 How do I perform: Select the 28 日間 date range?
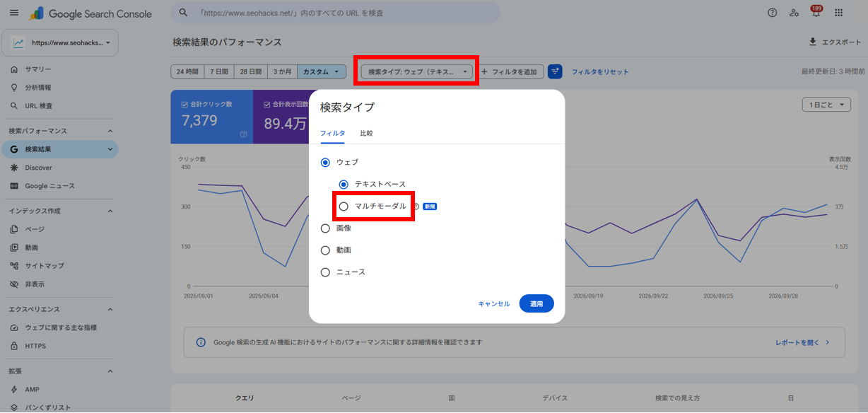click(x=250, y=71)
